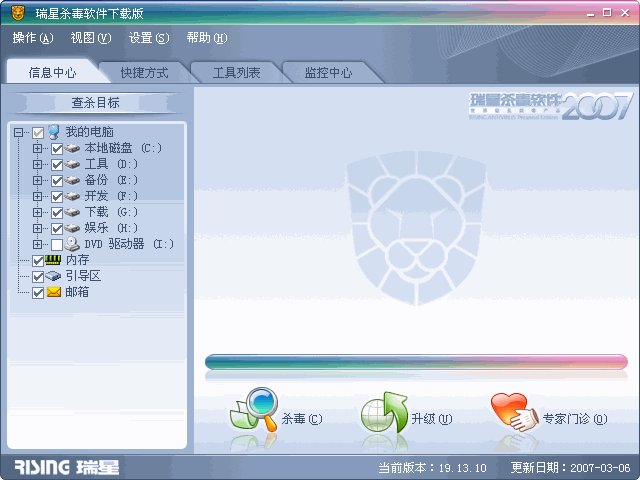
Task: Collapse the 我的电脑 tree node
Action: (x=18, y=132)
